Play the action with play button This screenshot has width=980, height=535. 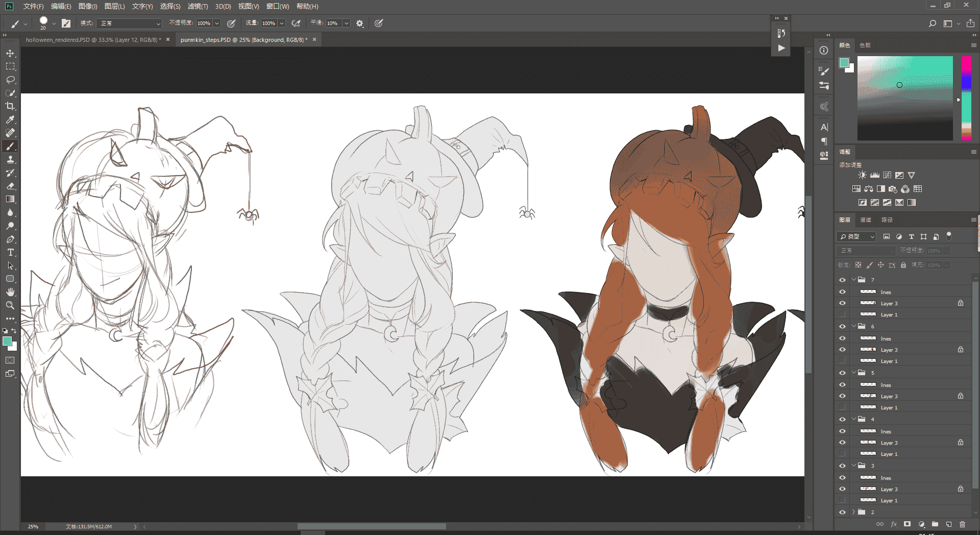(781, 48)
